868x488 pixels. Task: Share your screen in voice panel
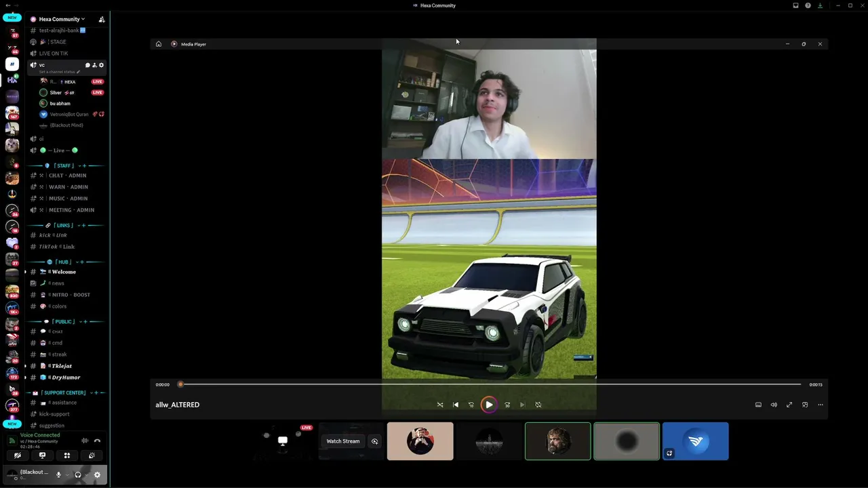coord(42,455)
